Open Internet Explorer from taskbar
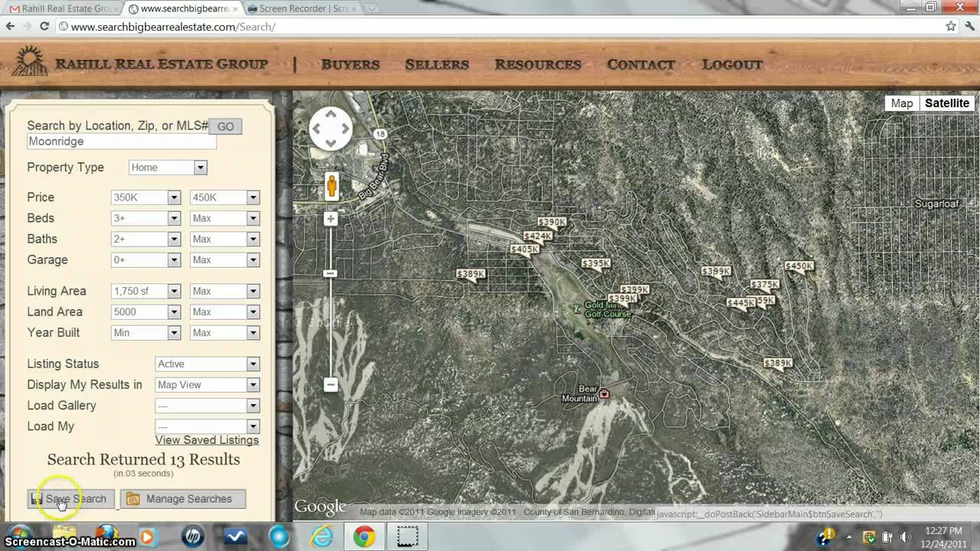The image size is (980, 551). pyautogui.click(x=323, y=537)
